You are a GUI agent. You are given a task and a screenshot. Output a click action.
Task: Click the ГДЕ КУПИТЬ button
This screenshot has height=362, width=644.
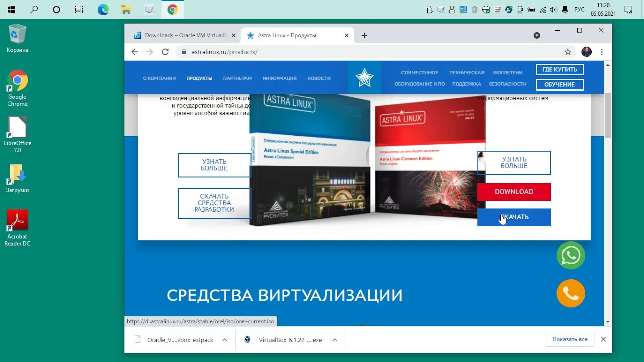(559, 70)
